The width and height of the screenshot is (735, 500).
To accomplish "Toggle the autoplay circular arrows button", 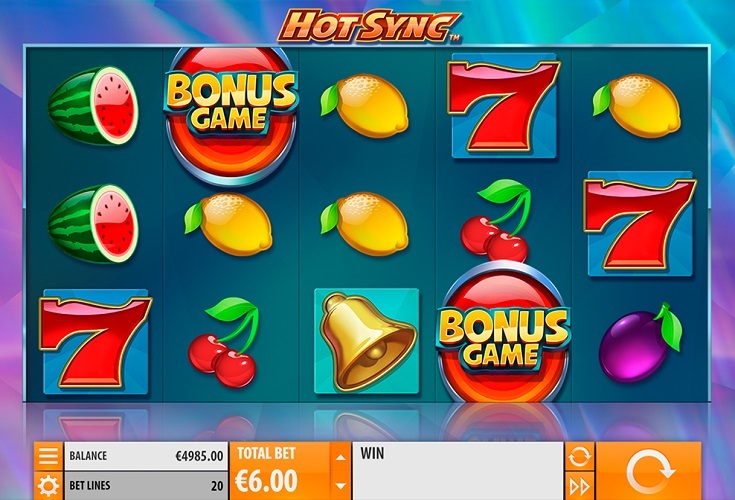I will pyautogui.click(x=579, y=456).
